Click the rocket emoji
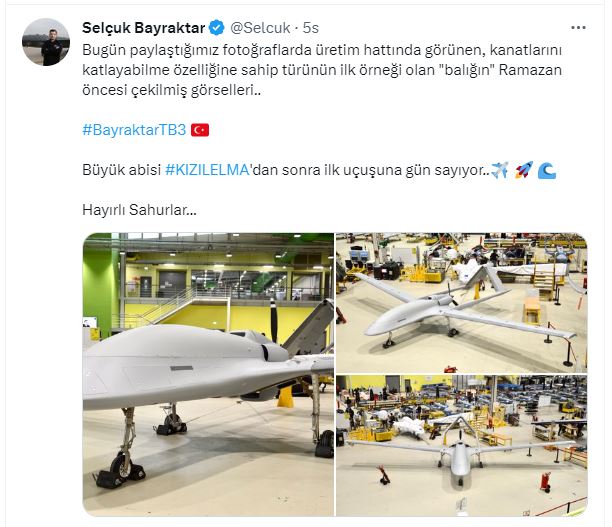This screenshot has width=612, height=527. click(523, 170)
